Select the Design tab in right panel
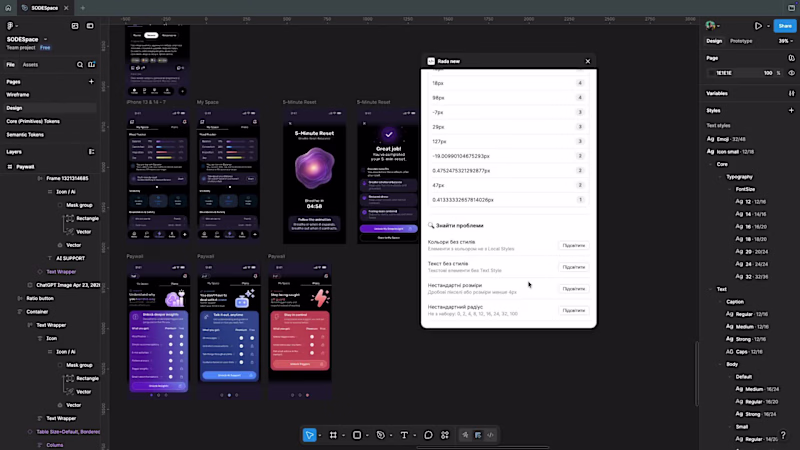Viewport: 800px width, 450px height. (x=714, y=41)
